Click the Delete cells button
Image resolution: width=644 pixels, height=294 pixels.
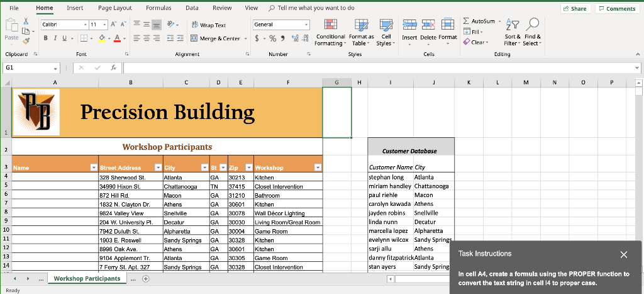coord(428,32)
